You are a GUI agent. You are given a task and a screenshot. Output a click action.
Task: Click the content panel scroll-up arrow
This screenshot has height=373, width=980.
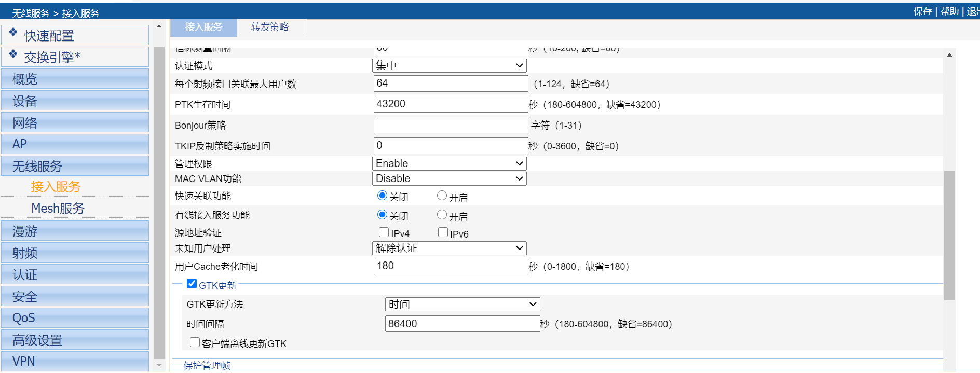click(x=949, y=56)
